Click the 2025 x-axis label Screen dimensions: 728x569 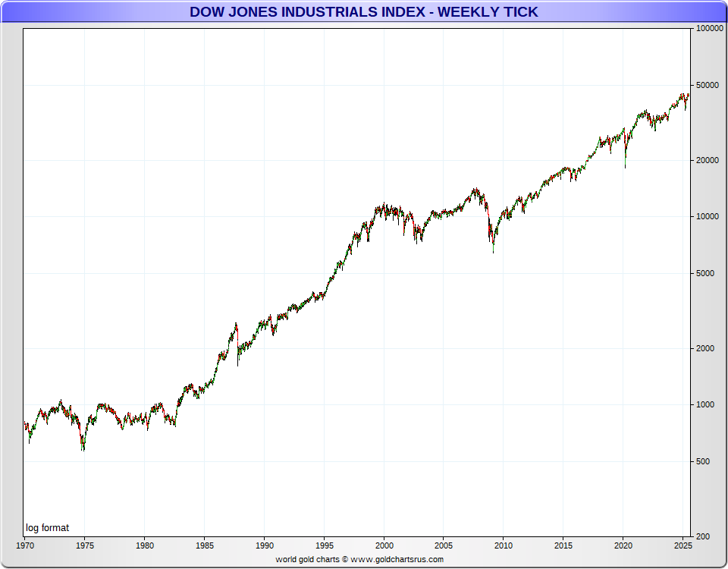[683, 545]
